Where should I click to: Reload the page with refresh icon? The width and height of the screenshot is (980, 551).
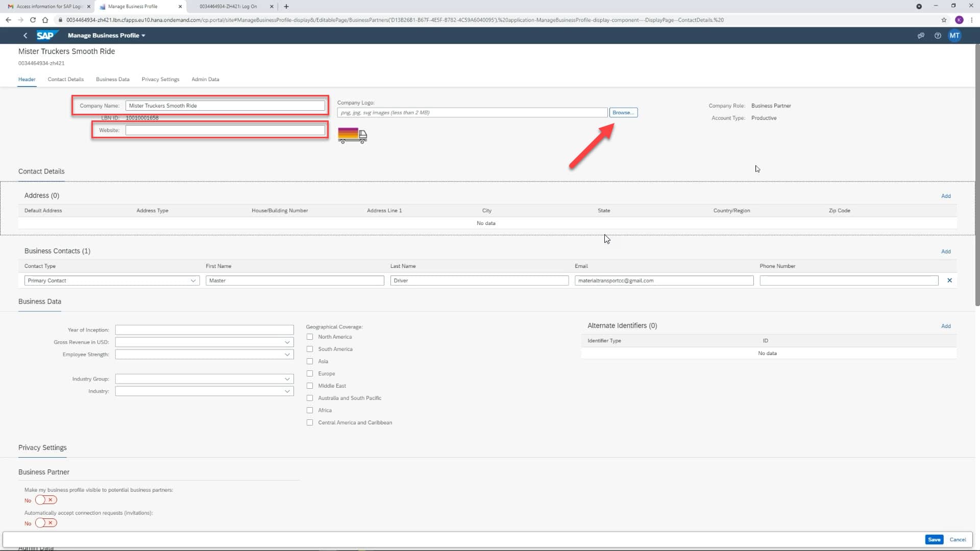[x=33, y=20]
